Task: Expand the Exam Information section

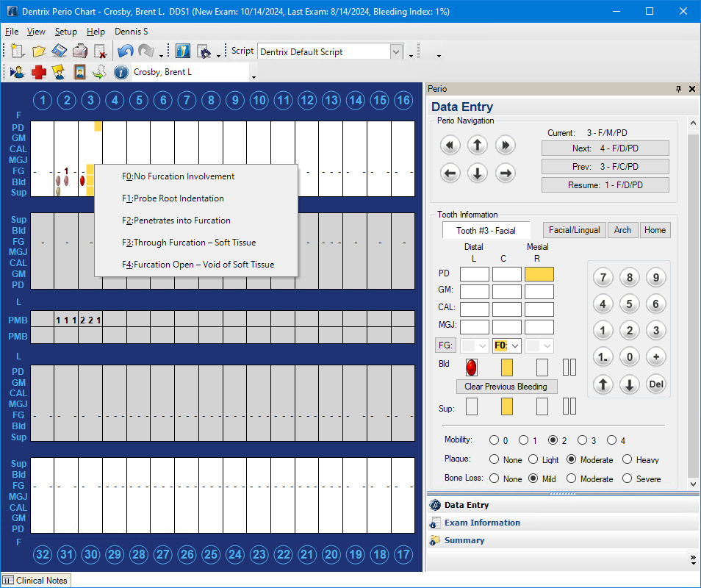Action: click(481, 523)
